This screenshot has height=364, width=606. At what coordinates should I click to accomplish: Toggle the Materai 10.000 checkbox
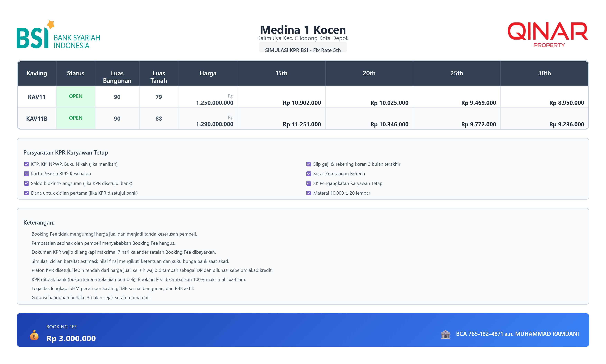pos(309,193)
